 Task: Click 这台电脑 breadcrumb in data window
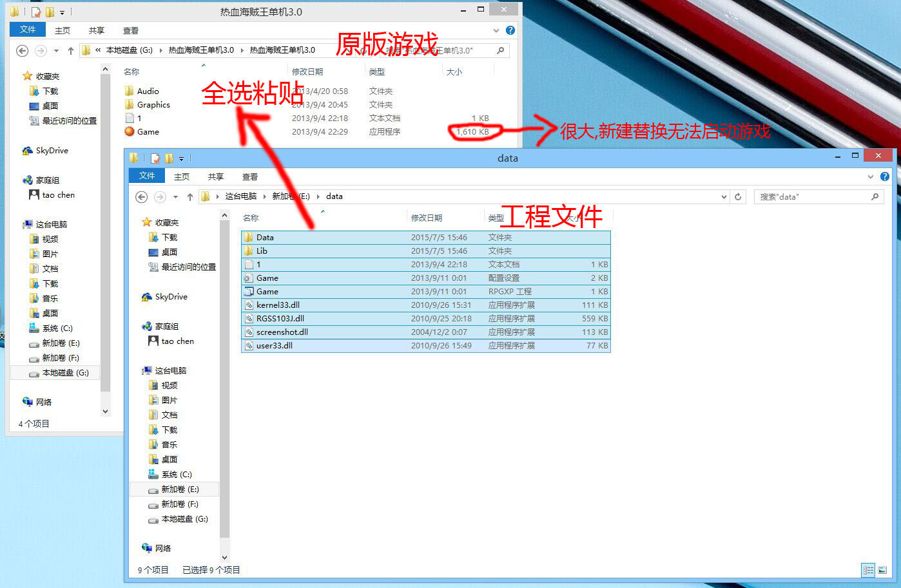pyautogui.click(x=240, y=196)
